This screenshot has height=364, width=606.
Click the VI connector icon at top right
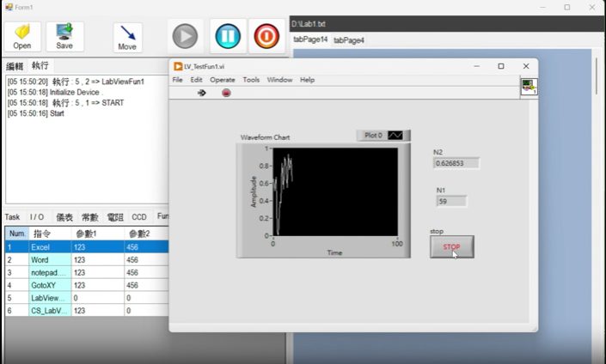529,87
